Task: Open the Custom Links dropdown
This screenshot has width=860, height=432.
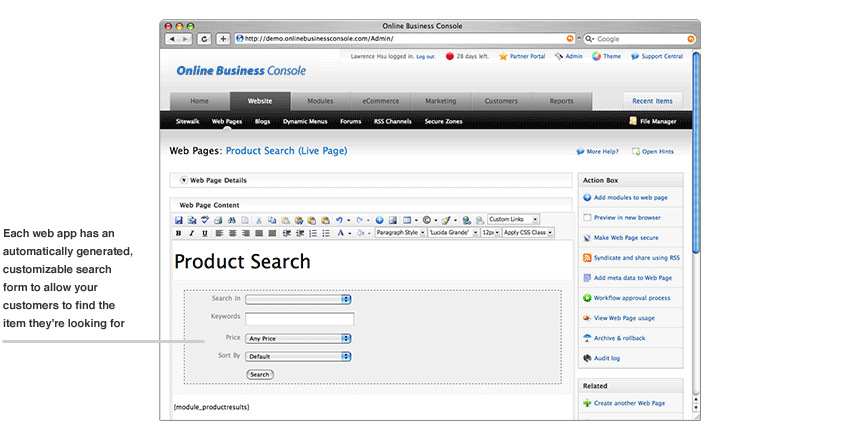Action: pos(513,219)
